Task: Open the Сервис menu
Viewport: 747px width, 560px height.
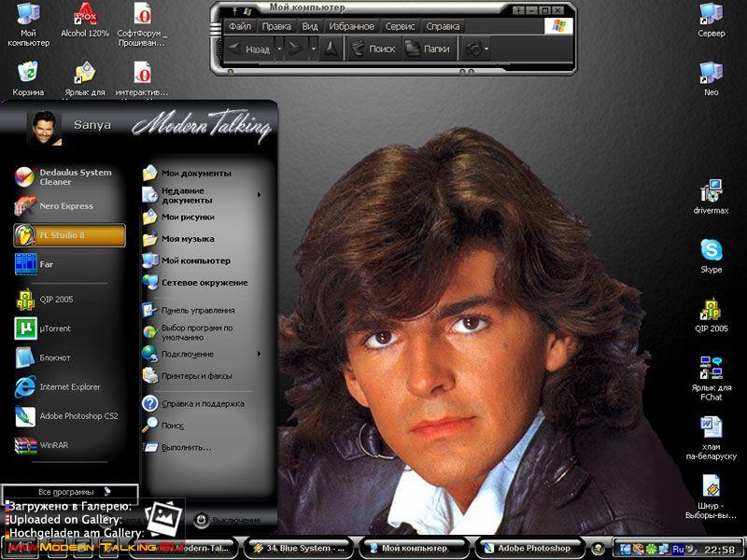Action: click(400, 26)
